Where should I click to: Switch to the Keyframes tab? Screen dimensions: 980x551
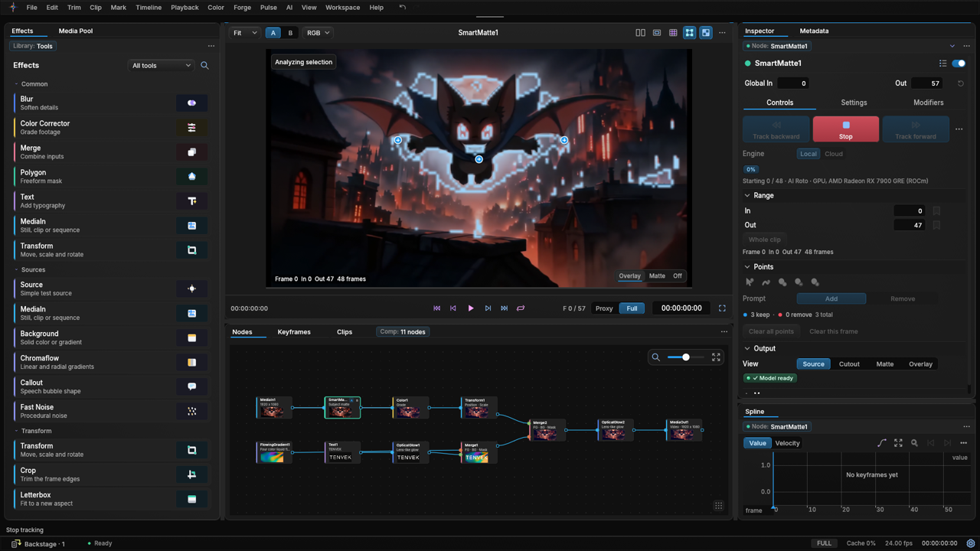click(x=294, y=332)
